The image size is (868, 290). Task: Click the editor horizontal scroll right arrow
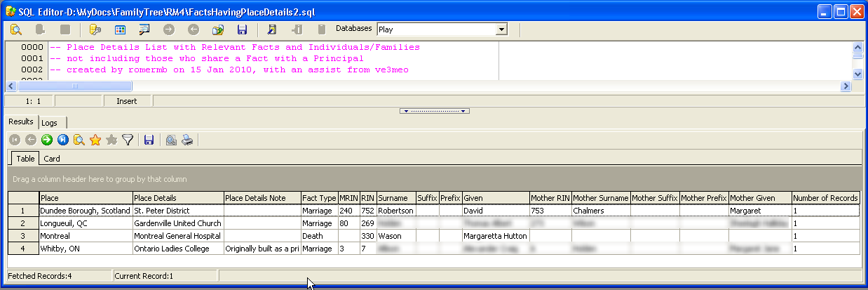[x=846, y=86]
